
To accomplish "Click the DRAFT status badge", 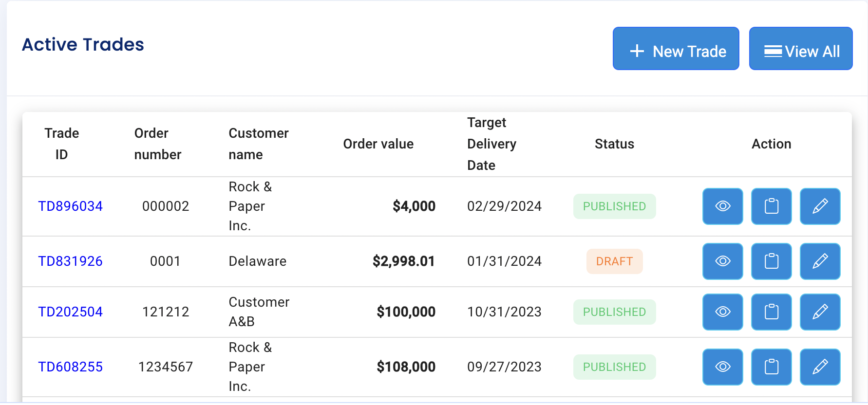I will 614,261.
